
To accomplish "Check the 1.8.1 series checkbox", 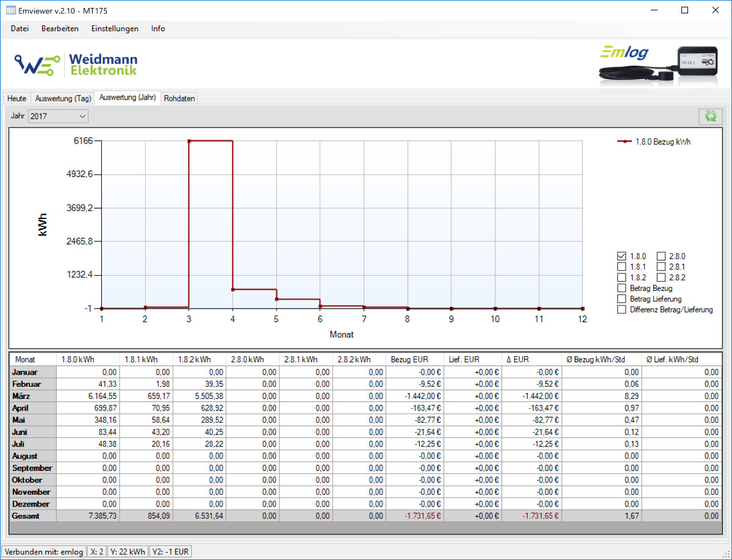I will pyautogui.click(x=622, y=267).
